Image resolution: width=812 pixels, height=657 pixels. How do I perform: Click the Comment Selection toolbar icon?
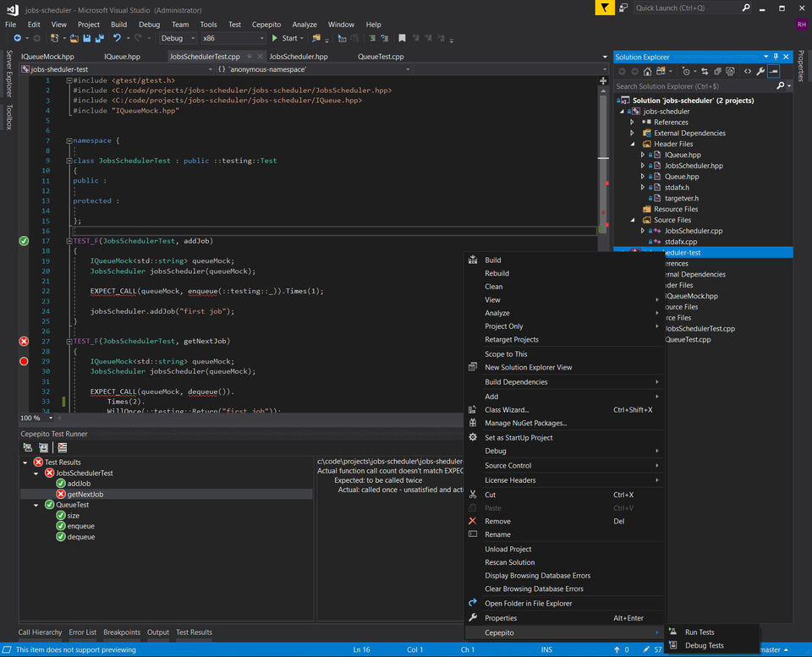(372, 38)
